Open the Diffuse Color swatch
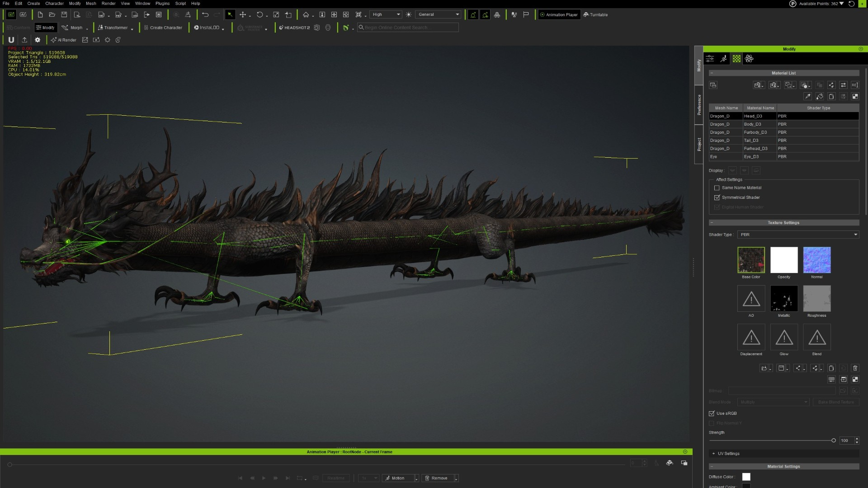868x488 pixels. point(746,477)
